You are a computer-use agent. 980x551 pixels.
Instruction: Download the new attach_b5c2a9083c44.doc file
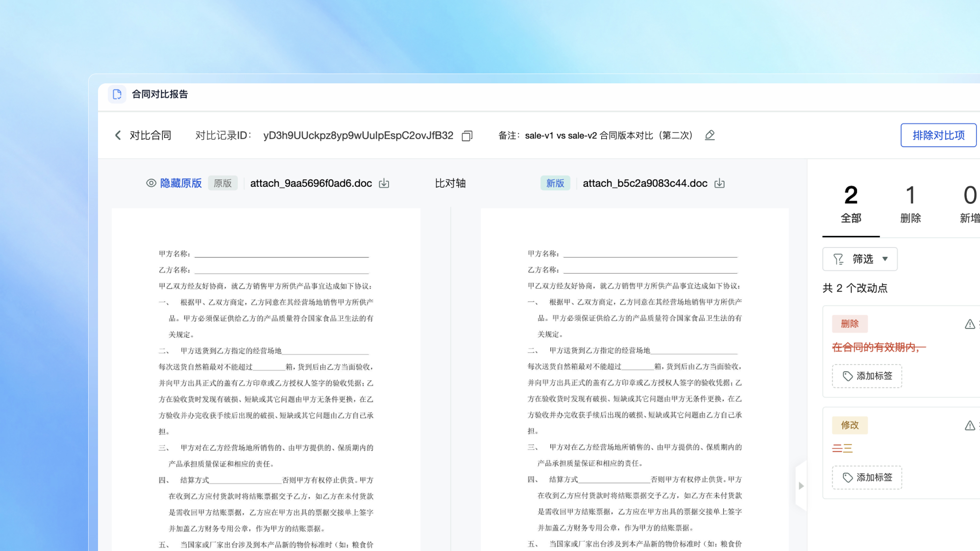point(719,183)
